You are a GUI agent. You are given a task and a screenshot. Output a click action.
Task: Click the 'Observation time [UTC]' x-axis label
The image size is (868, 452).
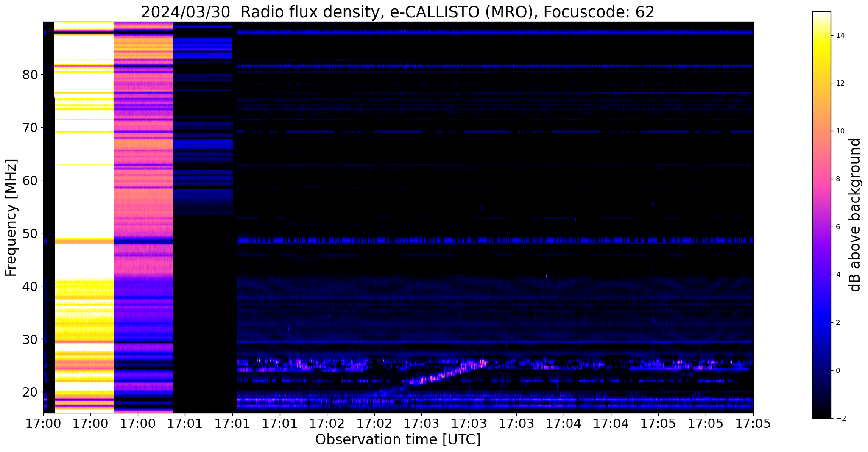398,439
